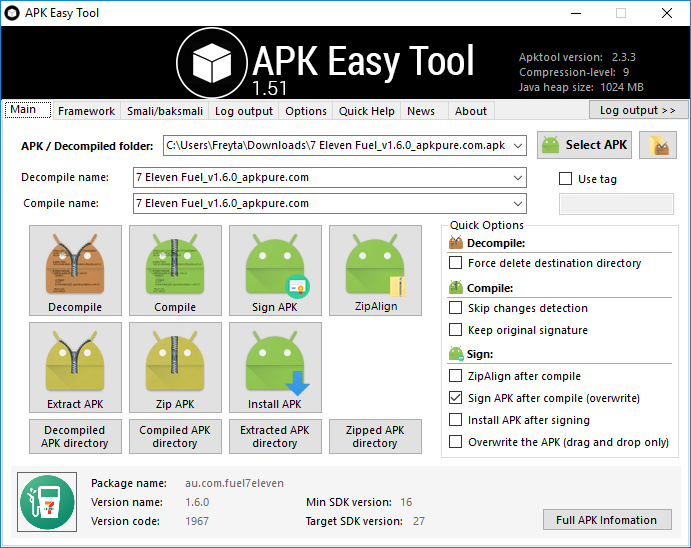Minimize the APK Easy Tool window
The height and width of the screenshot is (548, 691).
pyautogui.click(x=576, y=13)
